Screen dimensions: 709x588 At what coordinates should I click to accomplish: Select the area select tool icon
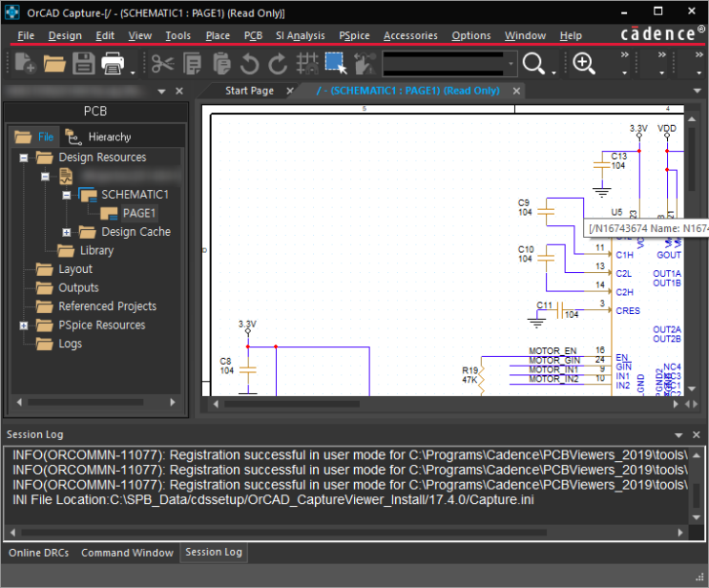(335, 64)
